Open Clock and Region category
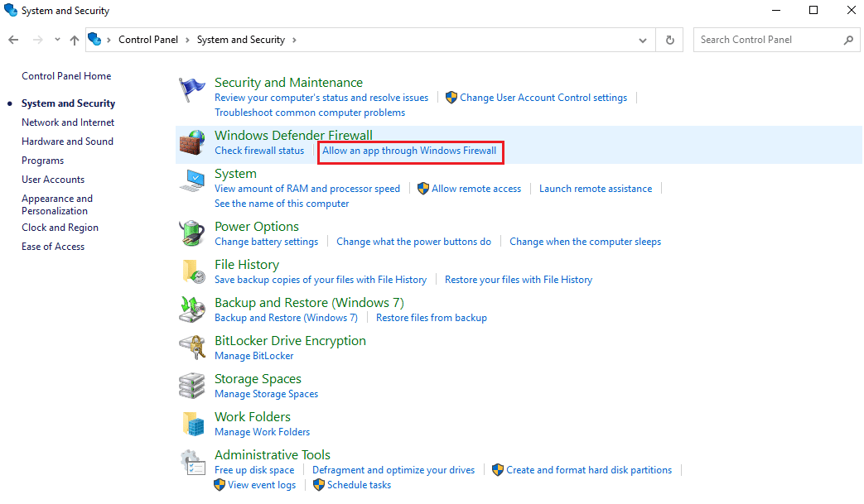 coord(60,228)
